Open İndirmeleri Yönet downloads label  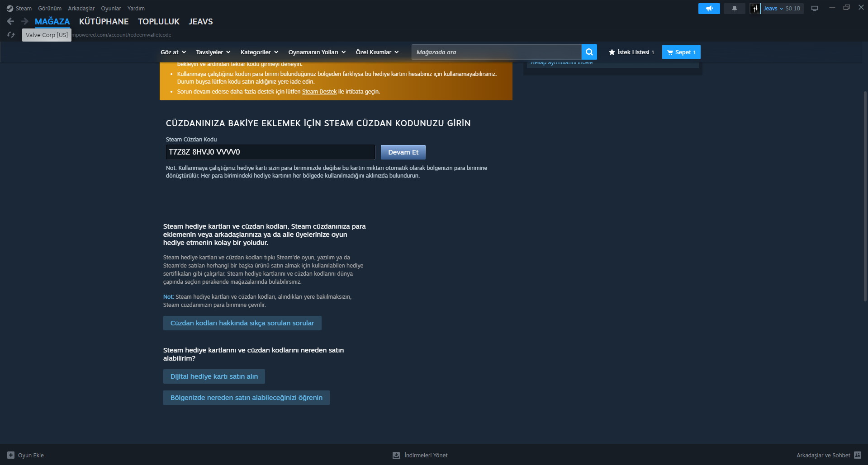pyautogui.click(x=426, y=455)
